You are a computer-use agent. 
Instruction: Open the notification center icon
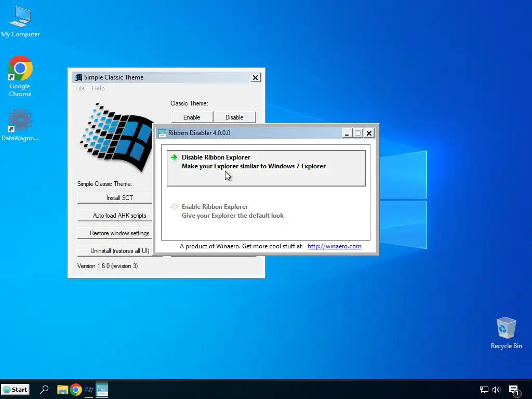[514, 391]
